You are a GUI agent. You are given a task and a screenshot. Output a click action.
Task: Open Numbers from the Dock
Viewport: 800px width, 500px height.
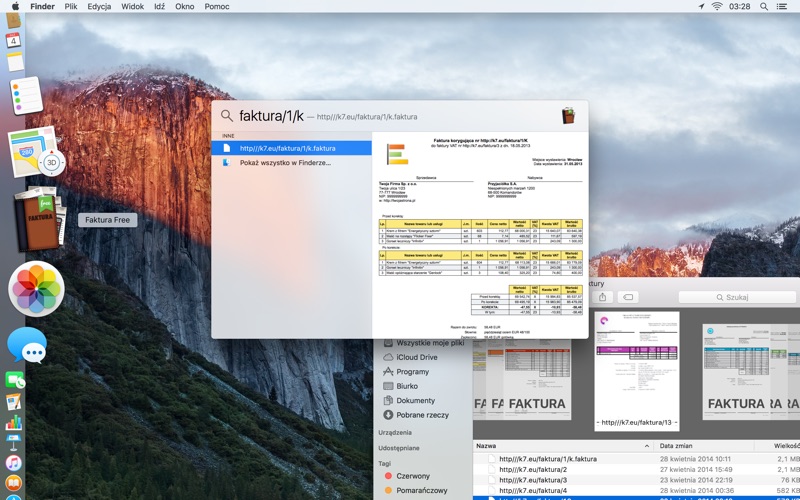pyautogui.click(x=14, y=422)
